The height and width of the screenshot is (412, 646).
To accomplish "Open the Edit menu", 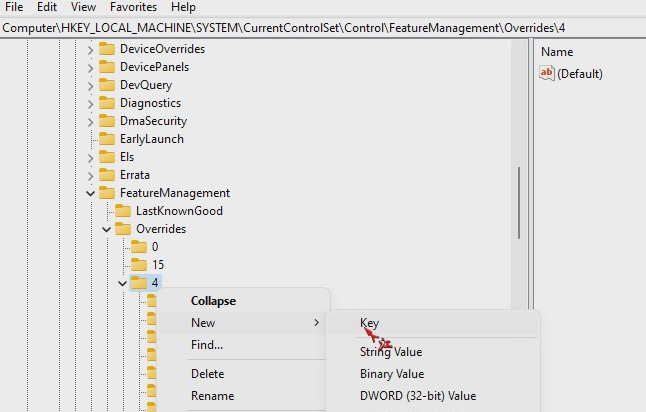I will pos(47,7).
